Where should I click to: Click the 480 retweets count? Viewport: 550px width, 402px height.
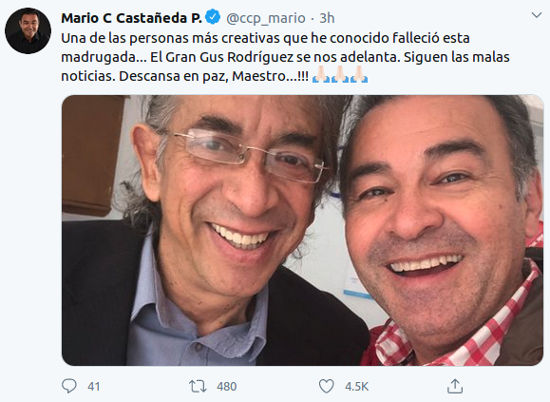click(x=227, y=387)
